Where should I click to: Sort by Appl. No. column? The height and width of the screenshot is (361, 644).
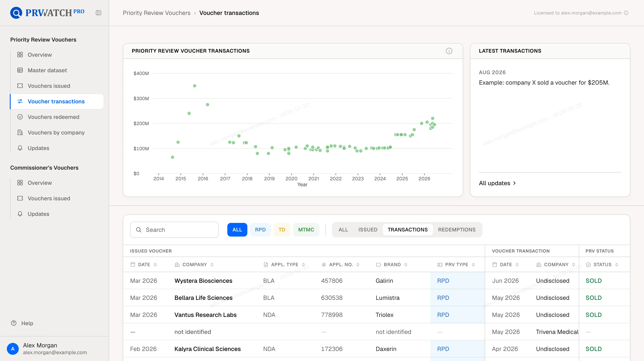point(341,264)
